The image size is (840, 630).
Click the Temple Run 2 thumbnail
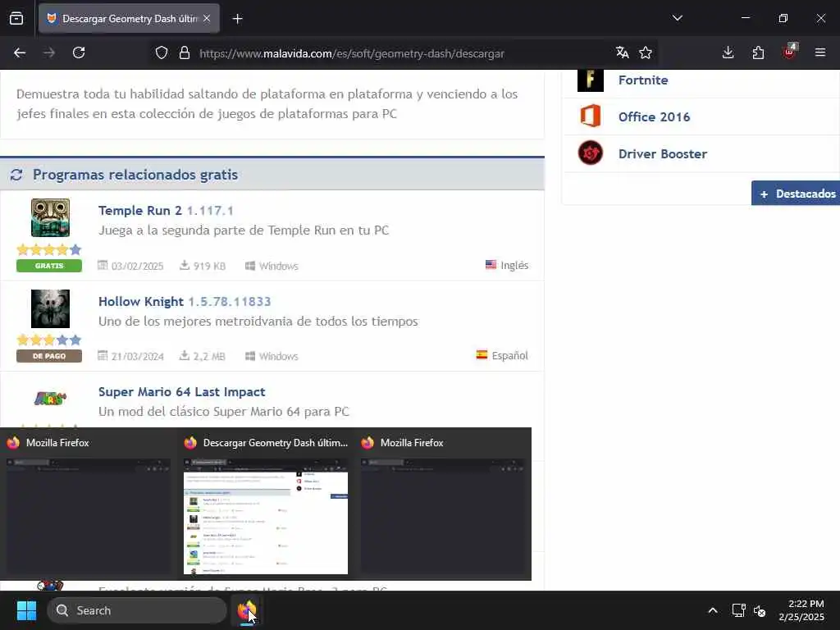click(x=50, y=217)
